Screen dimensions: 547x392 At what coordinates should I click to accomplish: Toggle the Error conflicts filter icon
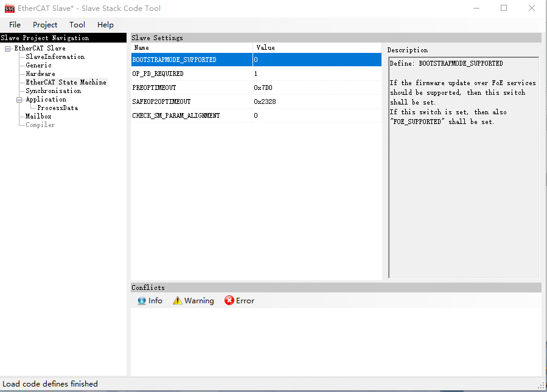(229, 300)
